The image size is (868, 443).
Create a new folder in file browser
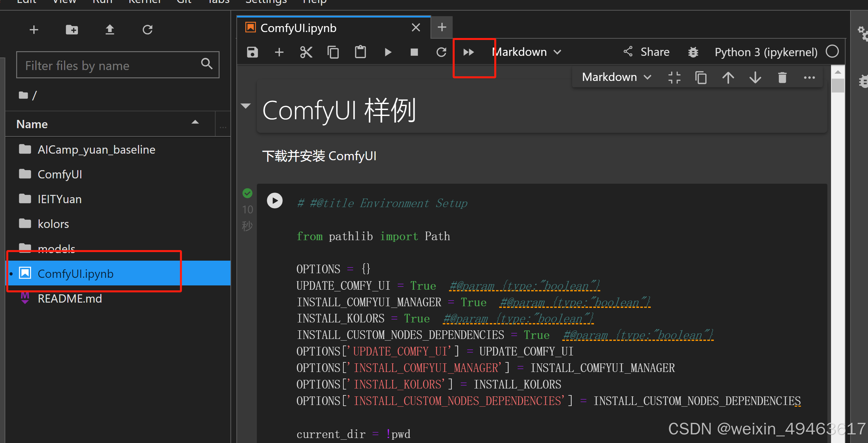pyautogui.click(x=71, y=30)
